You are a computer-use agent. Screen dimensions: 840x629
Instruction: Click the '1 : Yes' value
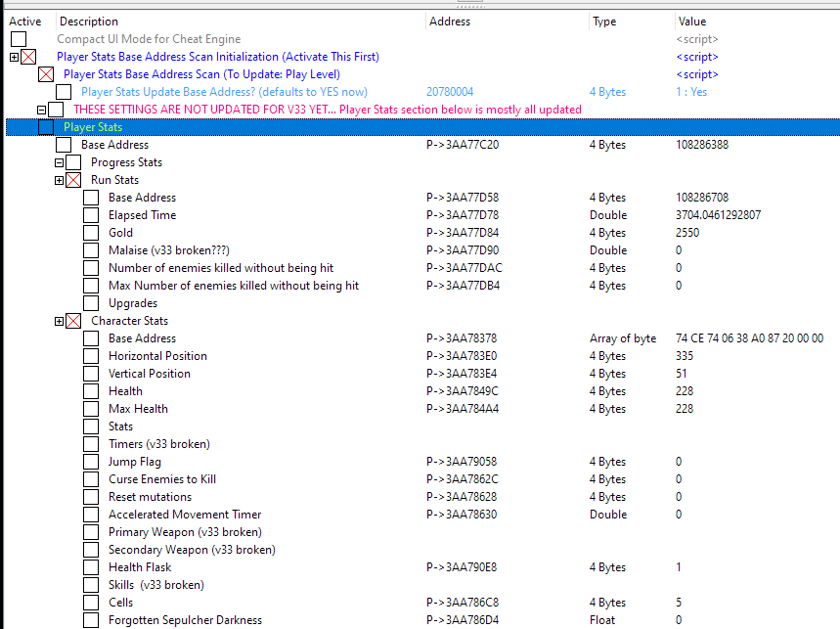[691, 92]
